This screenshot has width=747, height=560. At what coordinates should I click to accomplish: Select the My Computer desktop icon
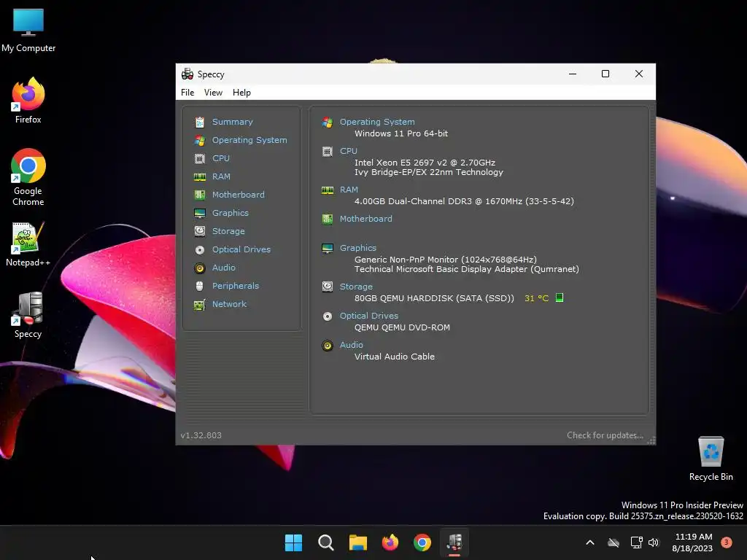[28, 30]
